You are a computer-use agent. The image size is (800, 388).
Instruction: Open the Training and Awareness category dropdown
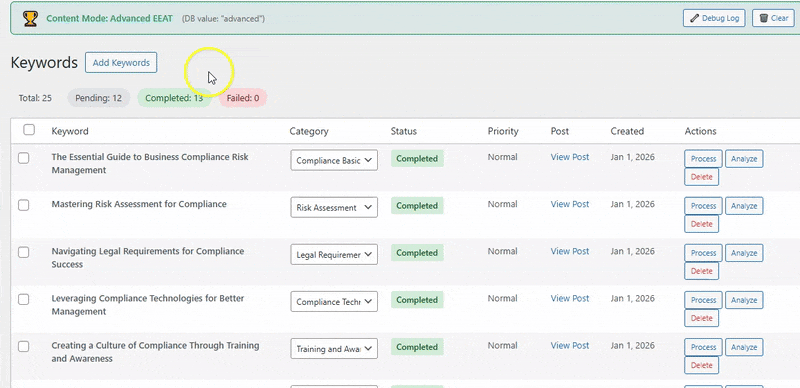[334, 349]
